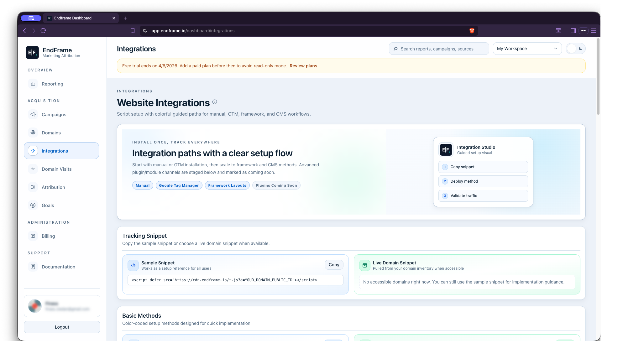Click the Attribution icon in sidebar
Screen dimensions: 618x364
click(x=33, y=187)
